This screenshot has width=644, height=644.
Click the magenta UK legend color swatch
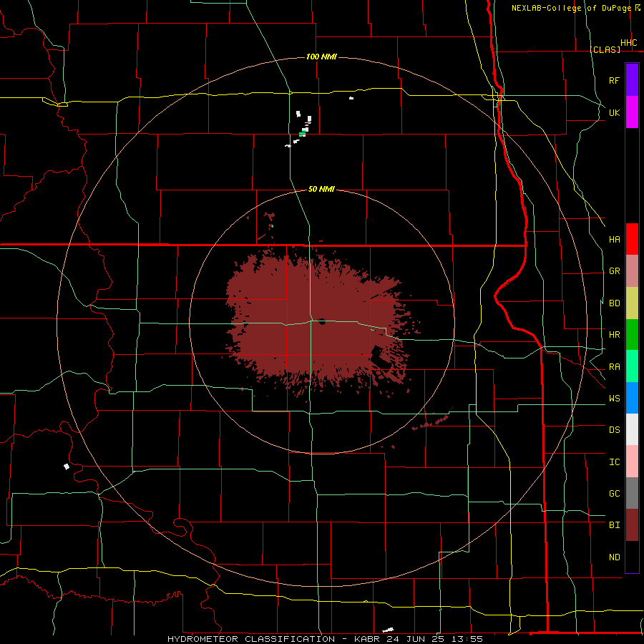[x=632, y=112]
